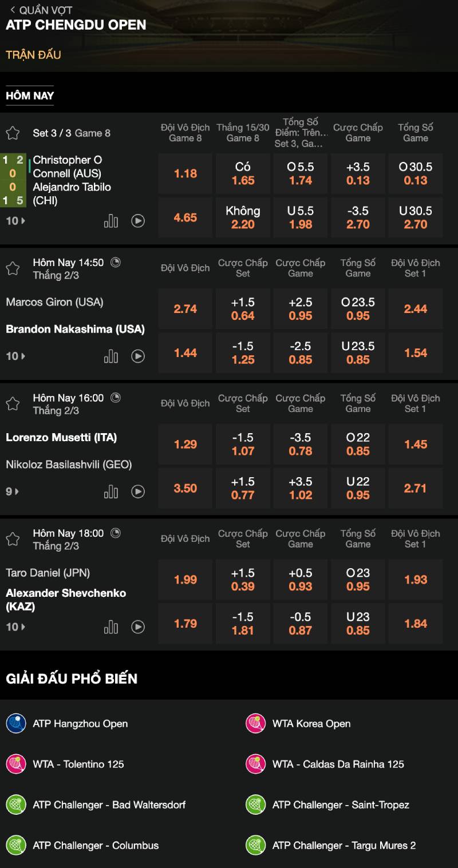Screen dimensions: 458x868
Task: Select Lorenzo Musetti winner odds 1.29
Action: [x=185, y=444]
